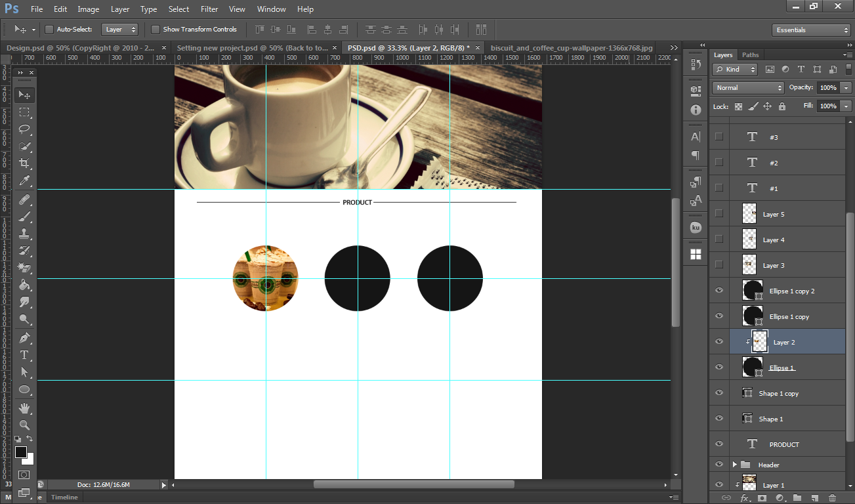Select the Eraser tool
This screenshot has height=504, width=855.
click(x=24, y=267)
